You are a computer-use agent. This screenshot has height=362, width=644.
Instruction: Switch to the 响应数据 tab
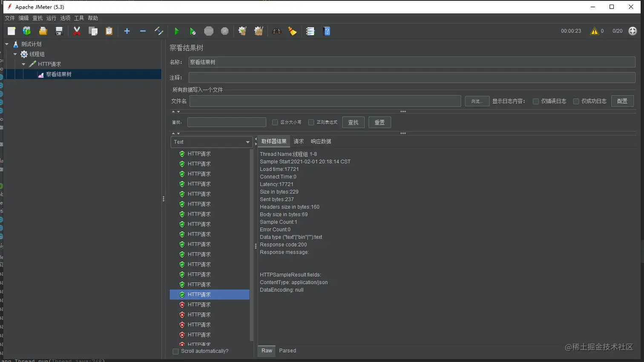tap(321, 142)
